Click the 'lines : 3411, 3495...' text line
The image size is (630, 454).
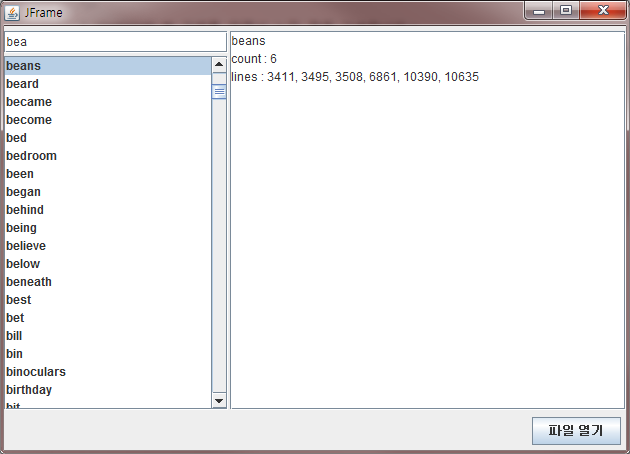tap(355, 77)
